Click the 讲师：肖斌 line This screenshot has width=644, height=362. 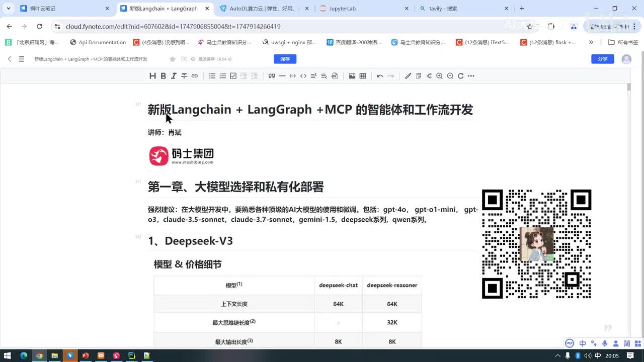point(165,132)
